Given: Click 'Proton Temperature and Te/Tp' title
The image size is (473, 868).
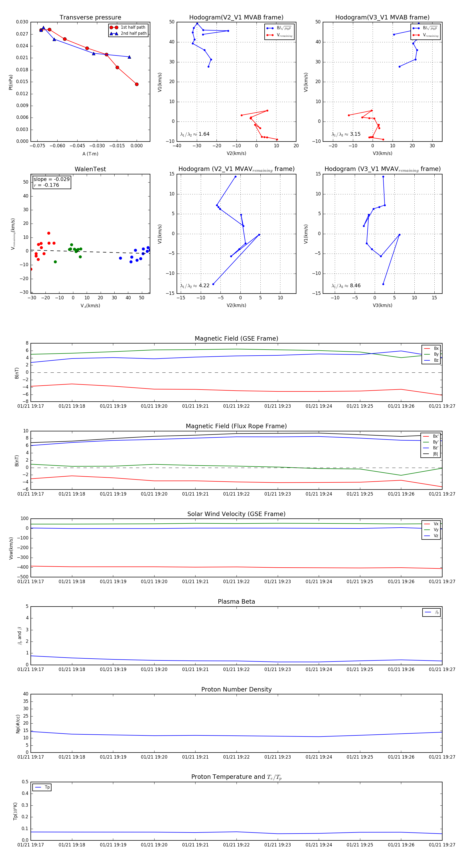Looking at the screenshot, I should click(x=236, y=777).
